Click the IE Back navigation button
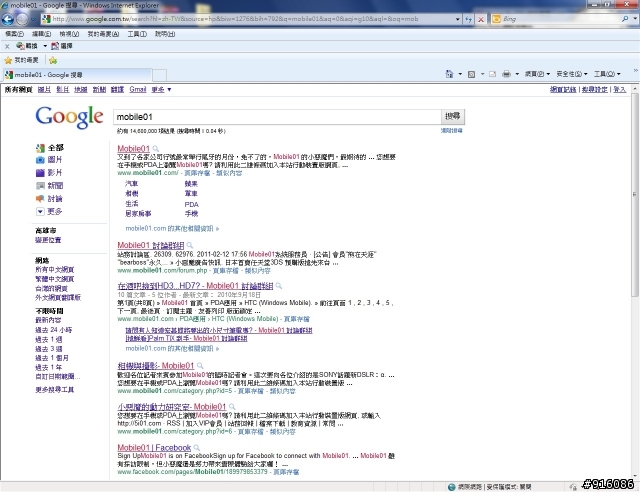Image resolution: width=640 pixels, height=492 pixels. coord(8,19)
